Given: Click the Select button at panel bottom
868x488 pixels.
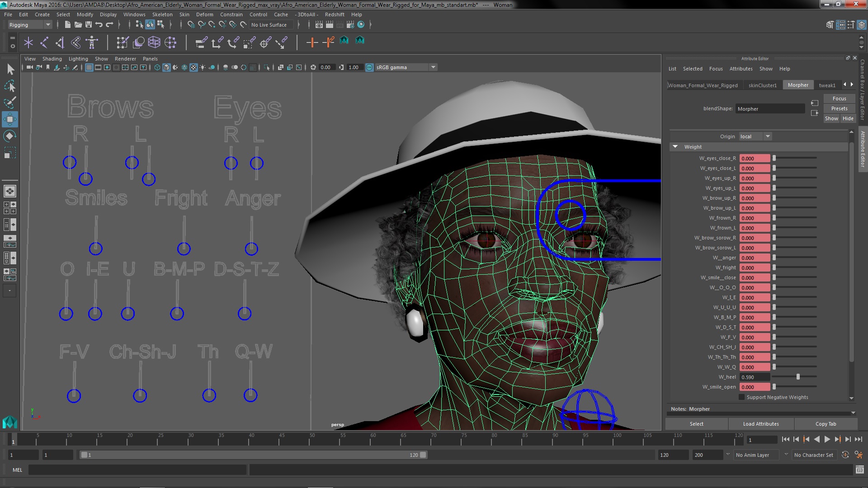Looking at the screenshot, I should point(696,424).
